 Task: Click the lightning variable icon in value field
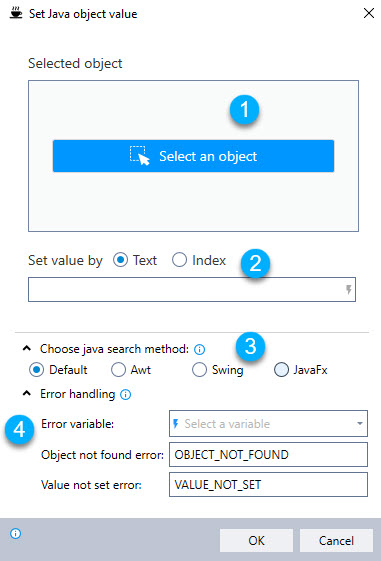348,289
